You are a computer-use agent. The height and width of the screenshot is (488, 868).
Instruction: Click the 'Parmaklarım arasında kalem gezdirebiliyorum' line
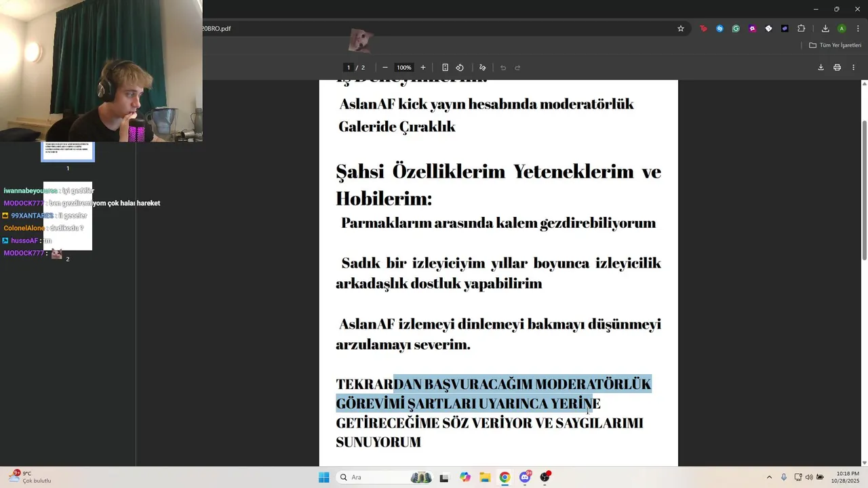(x=498, y=223)
